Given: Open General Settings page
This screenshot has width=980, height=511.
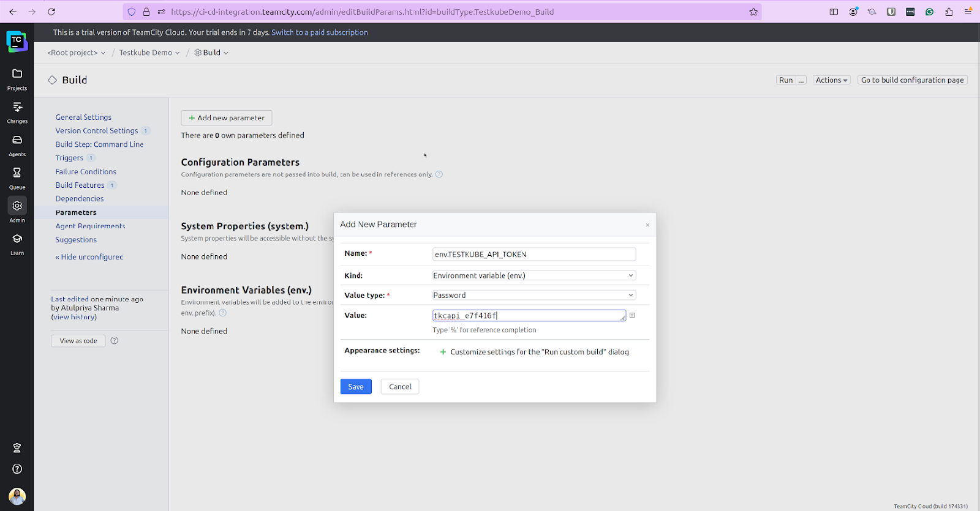Looking at the screenshot, I should point(83,117).
